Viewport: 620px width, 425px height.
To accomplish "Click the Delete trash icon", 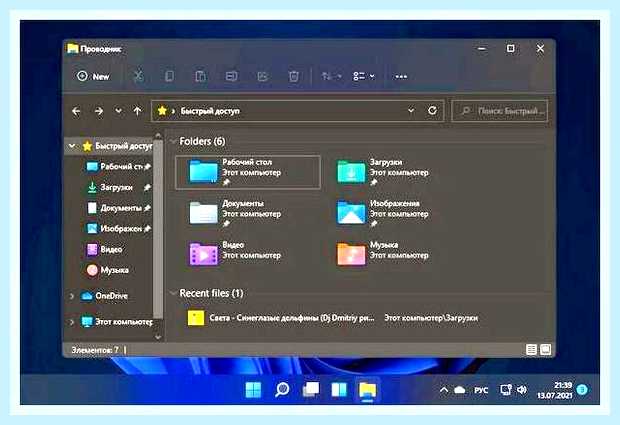I will [x=293, y=76].
